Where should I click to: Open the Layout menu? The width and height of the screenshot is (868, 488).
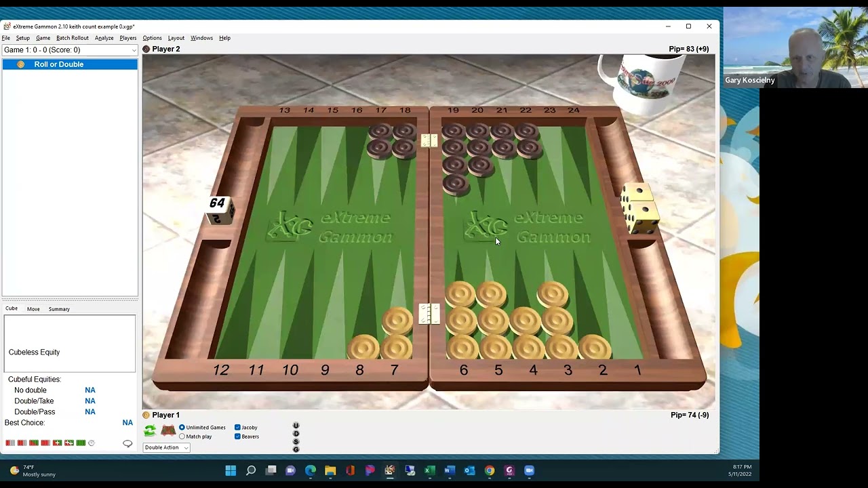point(176,38)
